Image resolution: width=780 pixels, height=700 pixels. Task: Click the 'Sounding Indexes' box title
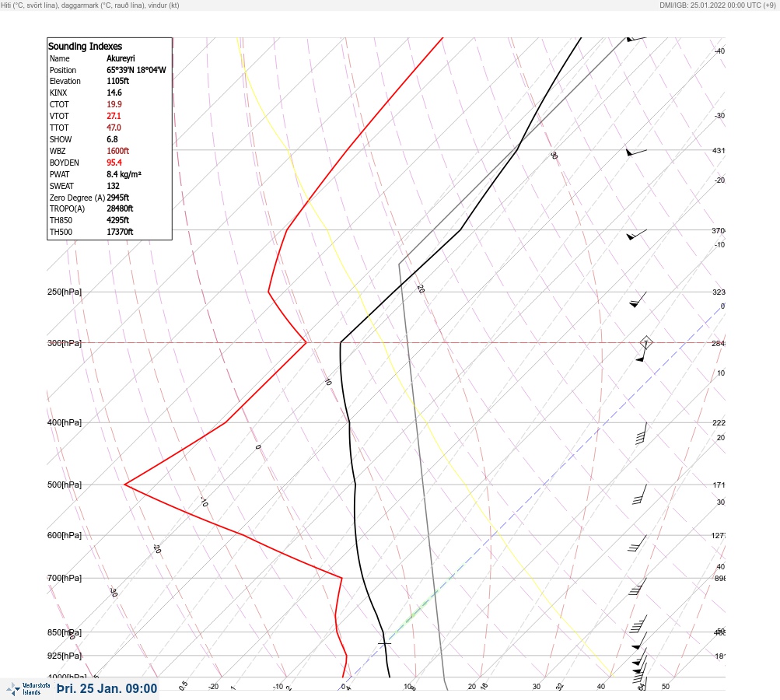(85, 46)
